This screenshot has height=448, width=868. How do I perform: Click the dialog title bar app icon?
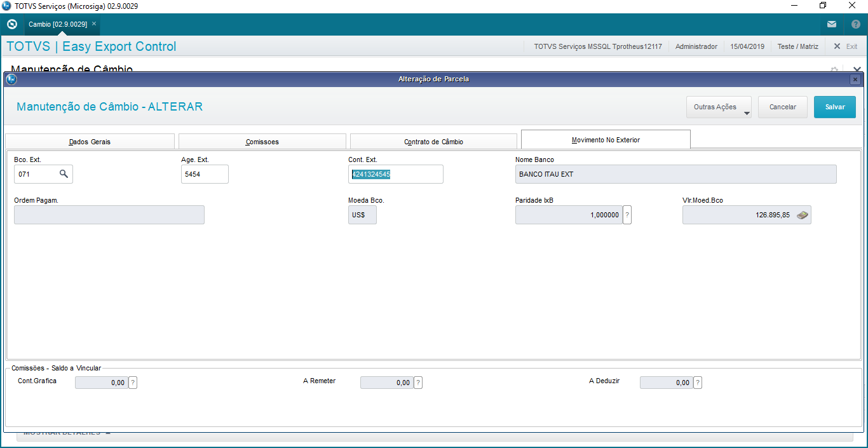(x=11, y=79)
